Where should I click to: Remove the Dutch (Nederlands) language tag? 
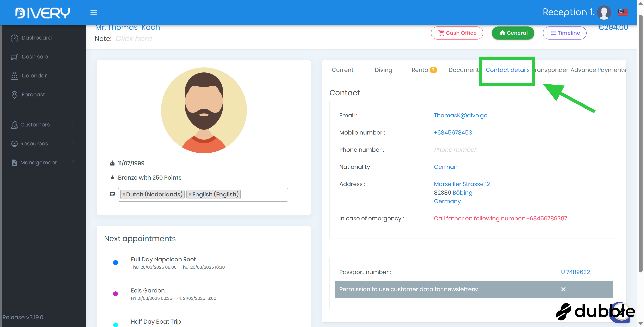[x=124, y=194]
